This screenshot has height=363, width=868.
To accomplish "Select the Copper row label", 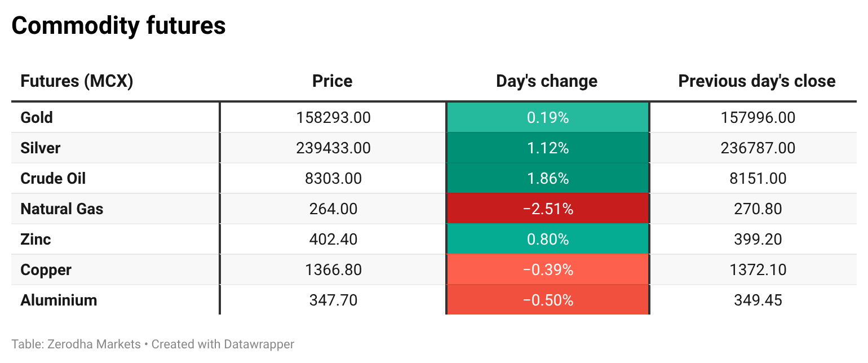I will [x=46, y=270].
